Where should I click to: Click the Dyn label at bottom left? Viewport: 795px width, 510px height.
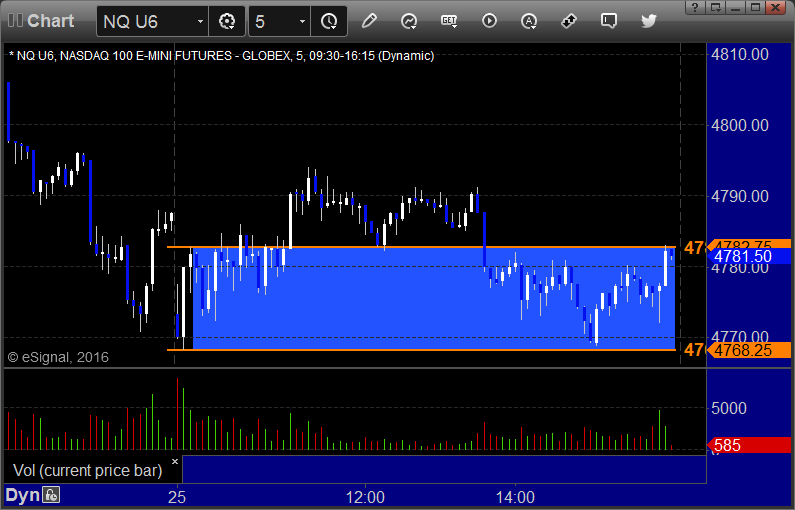[x=22, y=495]
